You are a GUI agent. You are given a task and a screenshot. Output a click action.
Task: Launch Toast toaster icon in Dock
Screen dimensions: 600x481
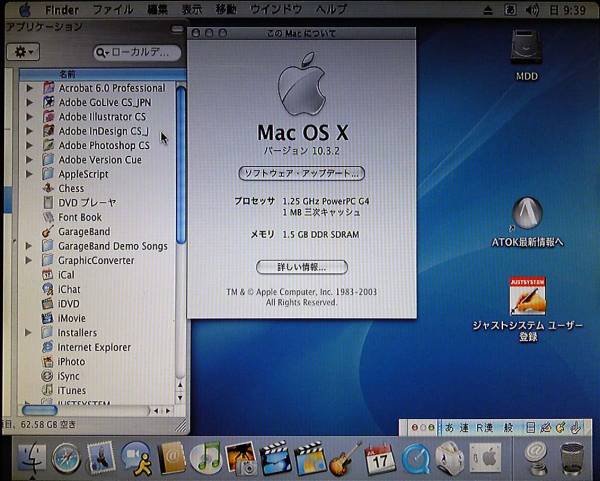point(450,458)
